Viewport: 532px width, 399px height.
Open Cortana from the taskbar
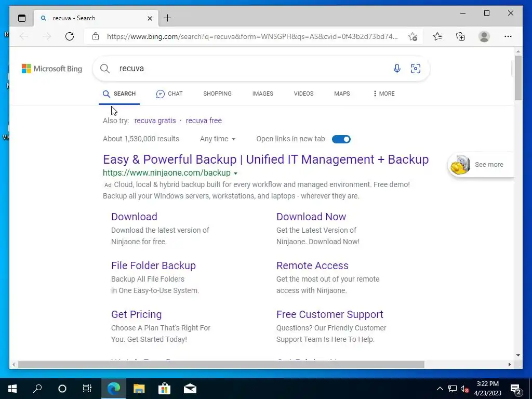coord(62,389)
